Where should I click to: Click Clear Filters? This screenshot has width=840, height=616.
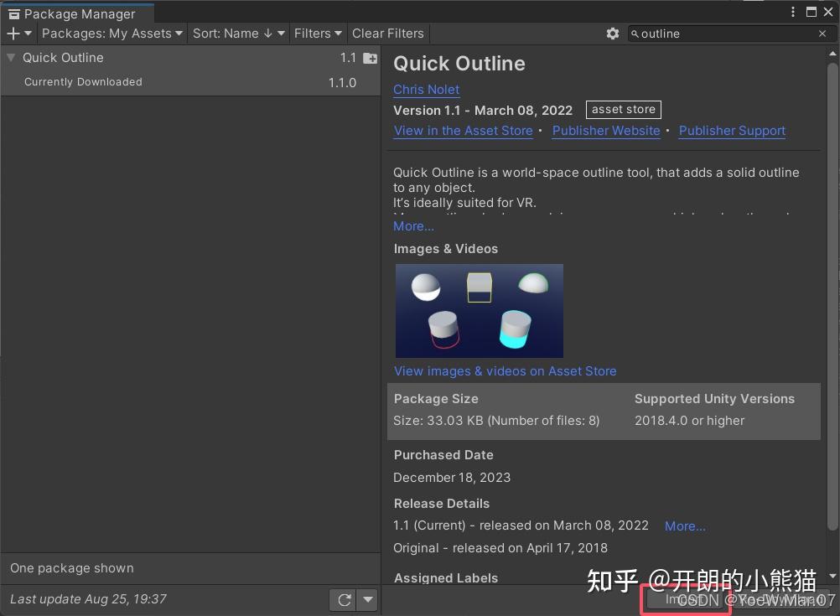[x=388, y=34]
